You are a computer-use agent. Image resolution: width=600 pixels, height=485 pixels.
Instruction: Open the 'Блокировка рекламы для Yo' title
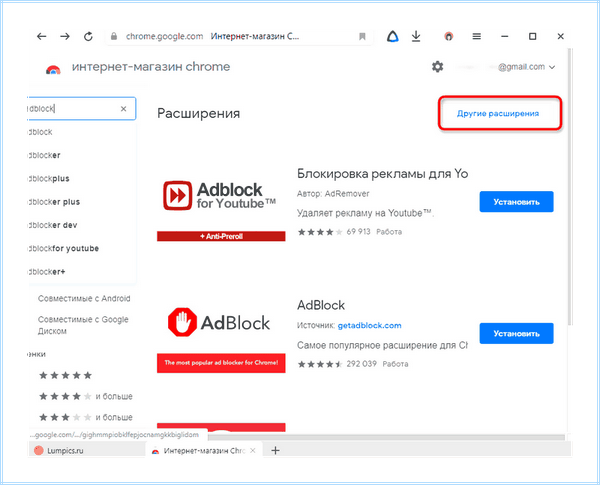pyautogui.click(x=382, y=174)
